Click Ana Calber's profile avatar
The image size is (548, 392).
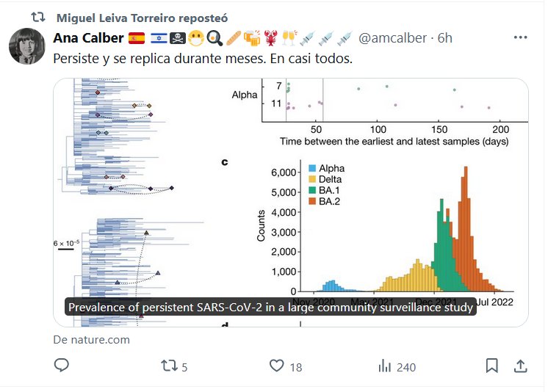pyautogui.click(x=27, y=46)
